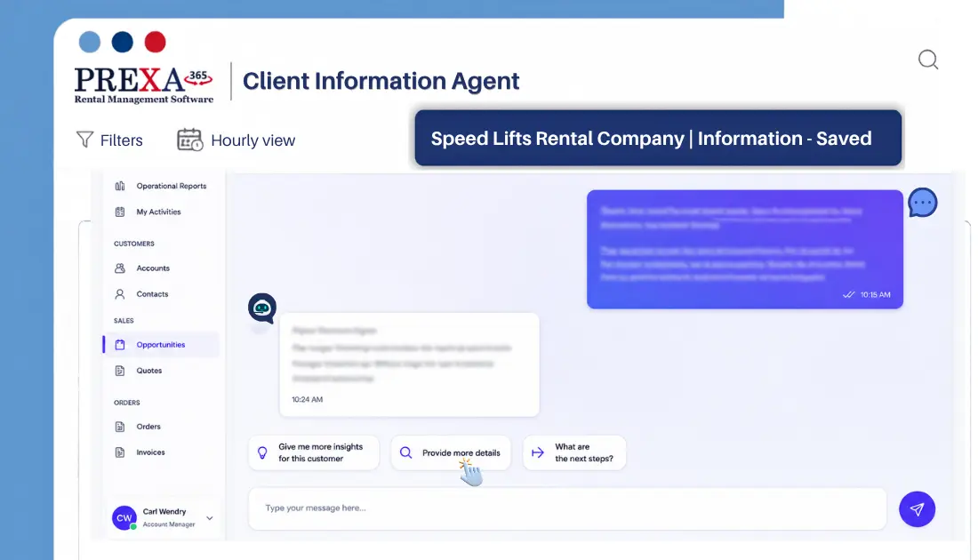Image resolution: width=978 pixels, height=560 pixels.
Task: Send message with paper plane button
Action: [917, 508]
